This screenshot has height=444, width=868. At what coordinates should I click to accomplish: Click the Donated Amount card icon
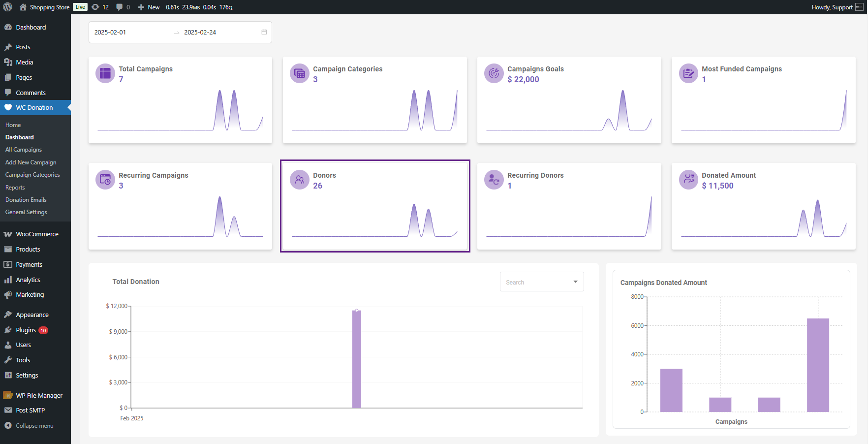(x=688, y=180)
